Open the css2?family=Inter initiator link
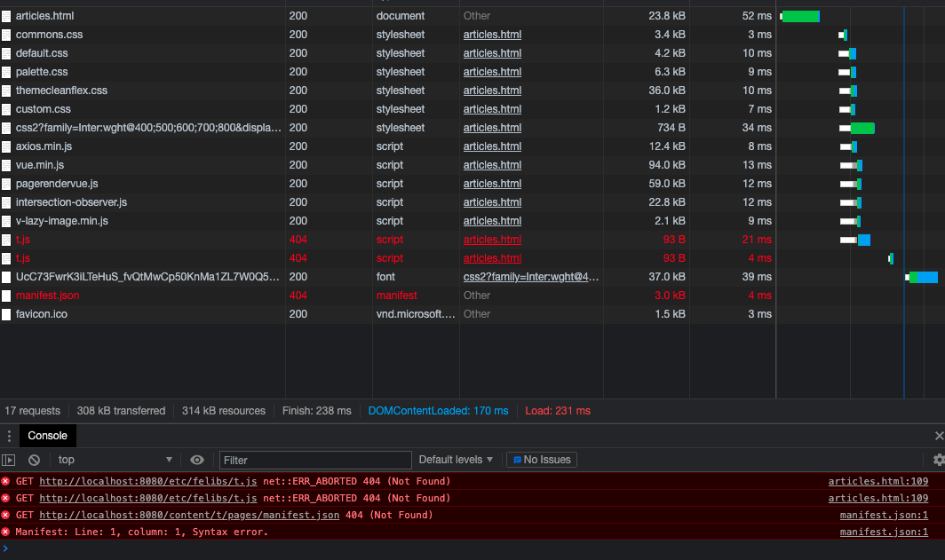Screen dimensions: 945x560 [x=530, y=276]
